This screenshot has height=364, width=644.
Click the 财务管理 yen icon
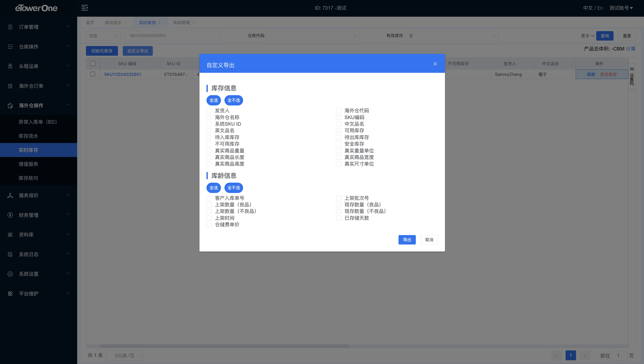click(10, 215)
